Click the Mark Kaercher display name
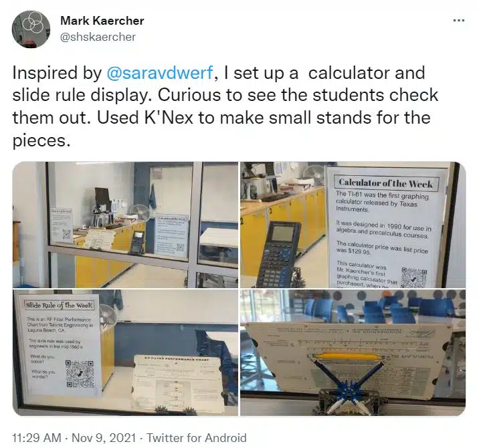 coord(102,21)
